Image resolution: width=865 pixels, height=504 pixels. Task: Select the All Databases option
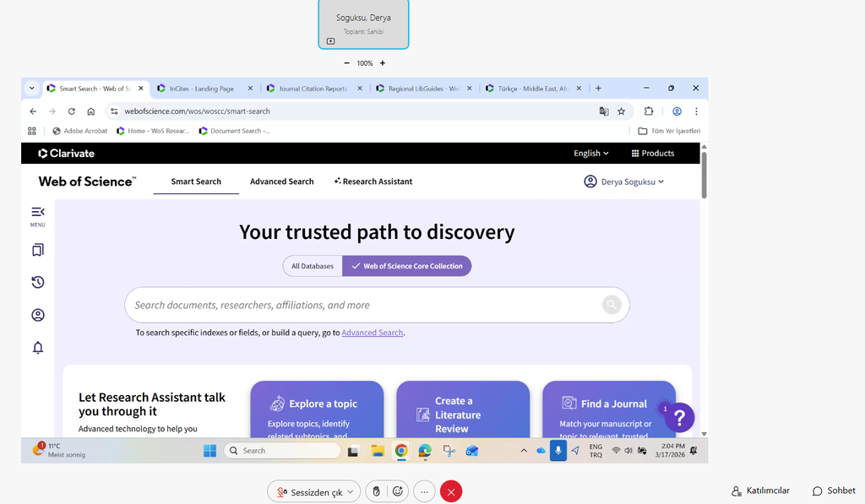pyautogui.click(x=313, y=266)
